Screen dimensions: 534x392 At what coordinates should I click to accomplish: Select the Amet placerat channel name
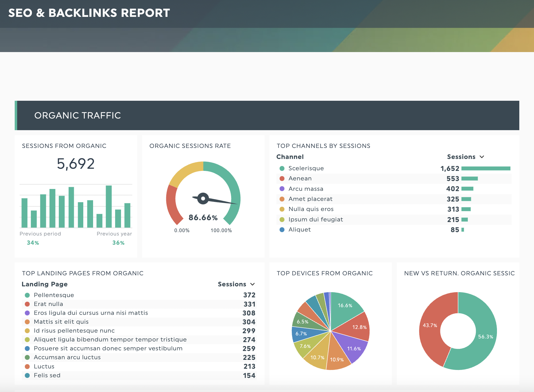click(x=310, y=199)
